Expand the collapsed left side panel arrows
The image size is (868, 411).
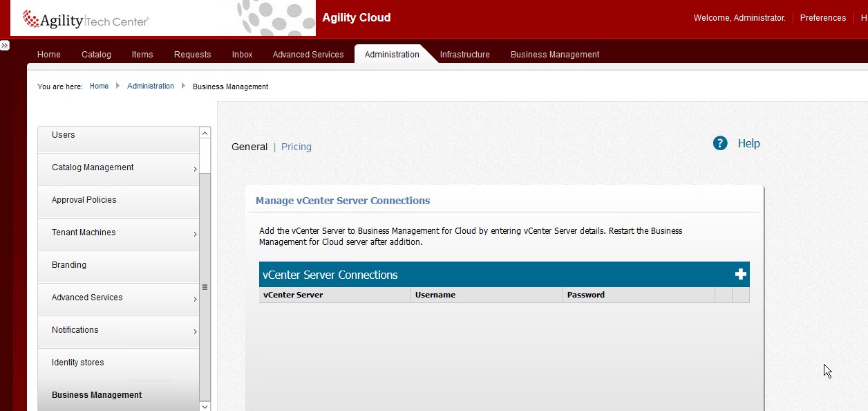[5, 45]
